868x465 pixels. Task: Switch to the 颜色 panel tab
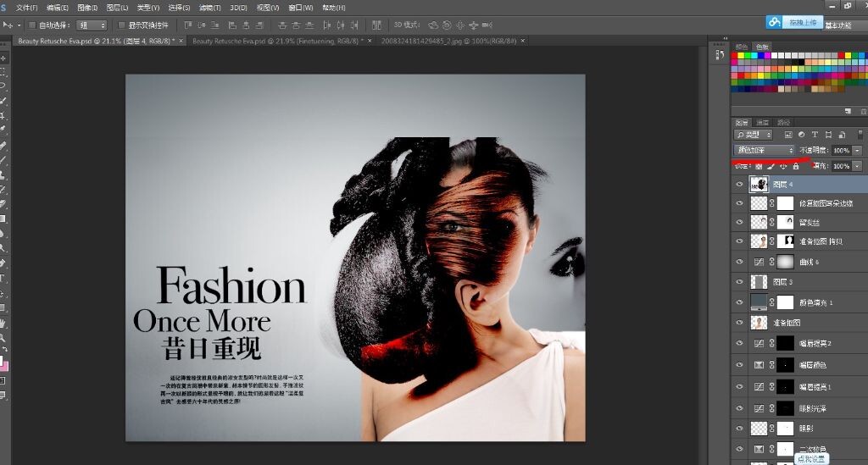click(742, 47)
